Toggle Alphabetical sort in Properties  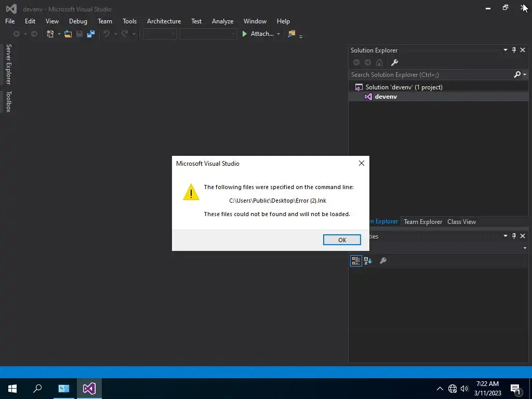click(368, 261)
